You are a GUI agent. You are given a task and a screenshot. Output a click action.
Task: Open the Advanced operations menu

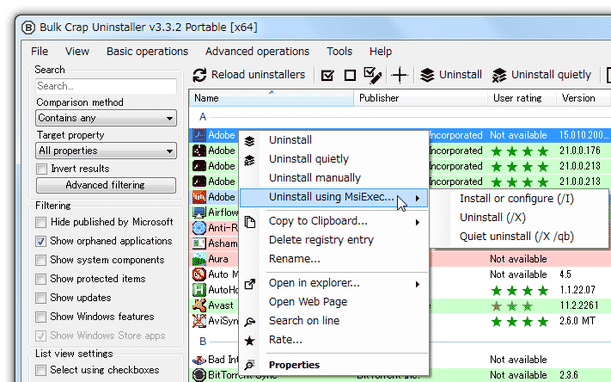(x=257, y=51)
